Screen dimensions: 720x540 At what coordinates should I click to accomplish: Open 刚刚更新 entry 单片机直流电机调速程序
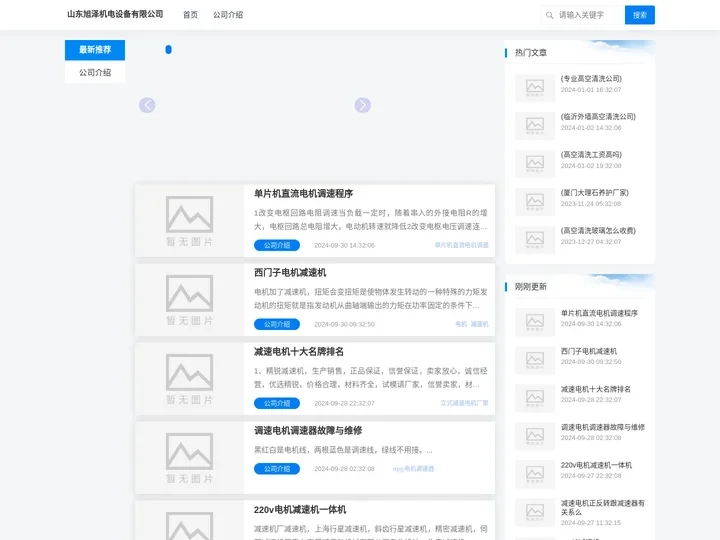pyautogui.click(x=599, y=313)
